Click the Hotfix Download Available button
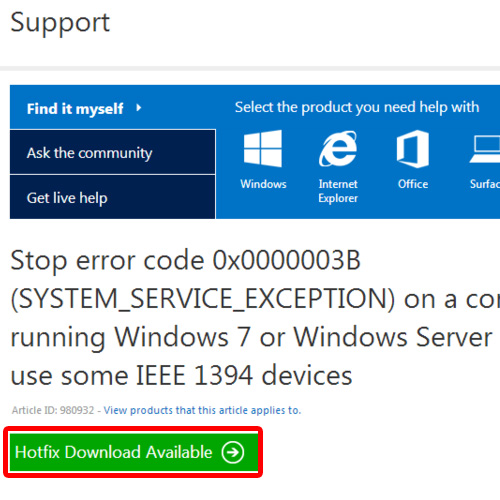500x500 pixels. [133, 452]
